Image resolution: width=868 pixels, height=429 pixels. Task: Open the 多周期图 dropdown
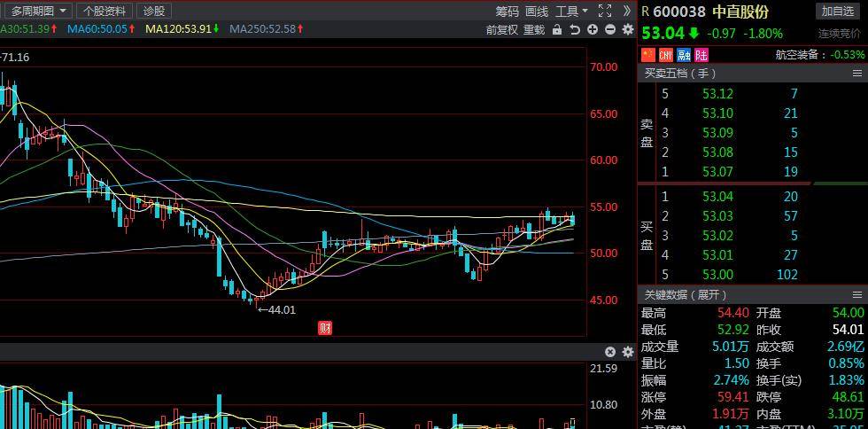tap(38, 11)
